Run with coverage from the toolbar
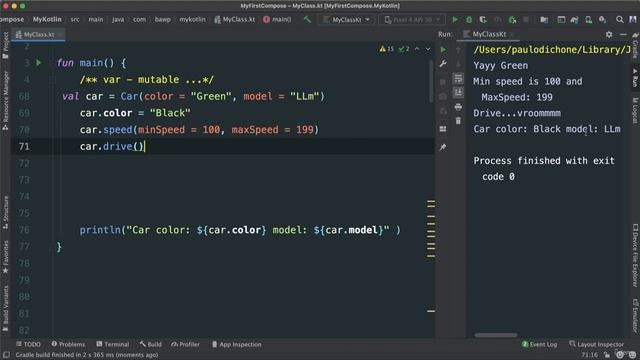640x360 pixels. pyautogui.click(x=483, y=19)
